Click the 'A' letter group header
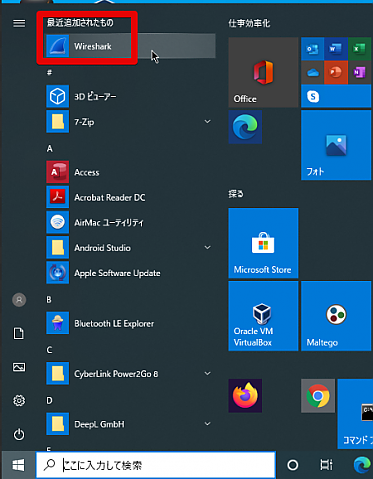The width and height of the screenshot is (373, 479). [x=49, y=148]
